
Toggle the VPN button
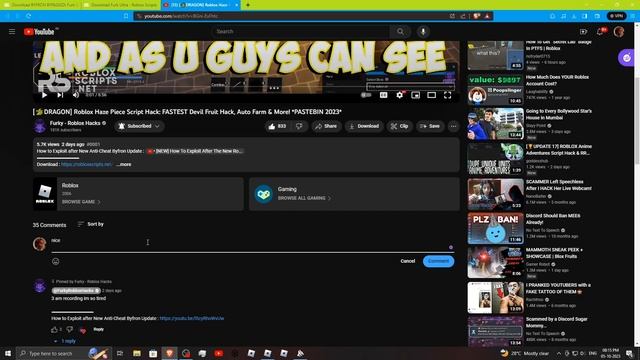[616, 16]
